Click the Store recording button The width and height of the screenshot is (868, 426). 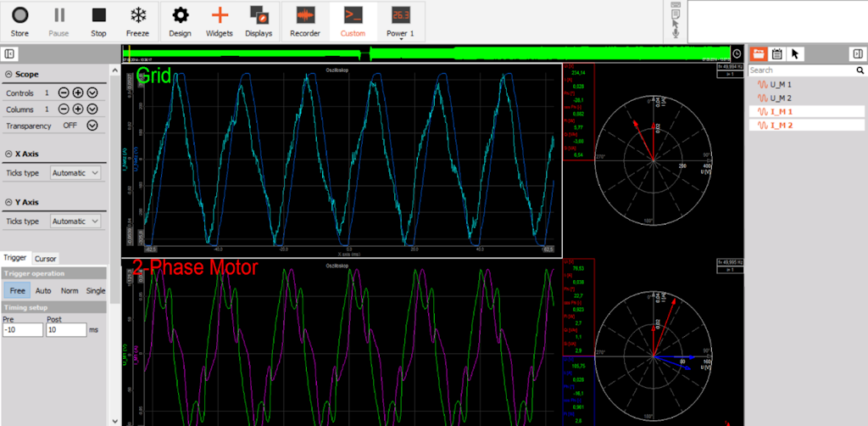pyautogui.click(x=20, y=21)
